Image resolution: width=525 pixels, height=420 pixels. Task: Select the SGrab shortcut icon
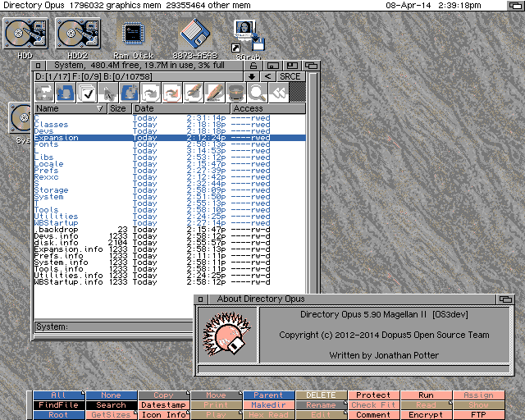[249, 36]
